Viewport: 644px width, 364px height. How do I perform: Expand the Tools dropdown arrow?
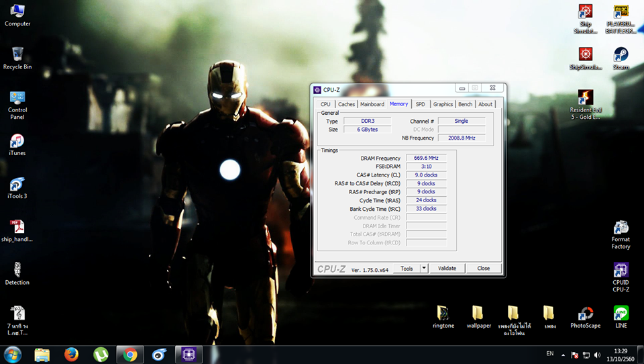pyautogui.click(x=424, y=269)
